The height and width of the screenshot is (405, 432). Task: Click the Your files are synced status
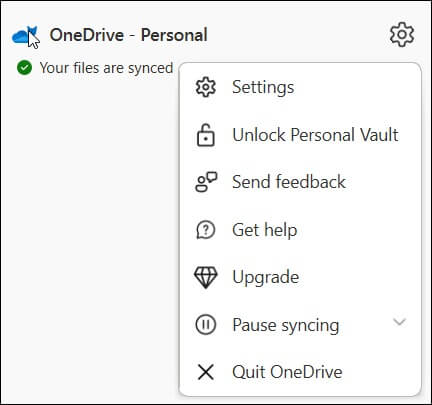106,68
